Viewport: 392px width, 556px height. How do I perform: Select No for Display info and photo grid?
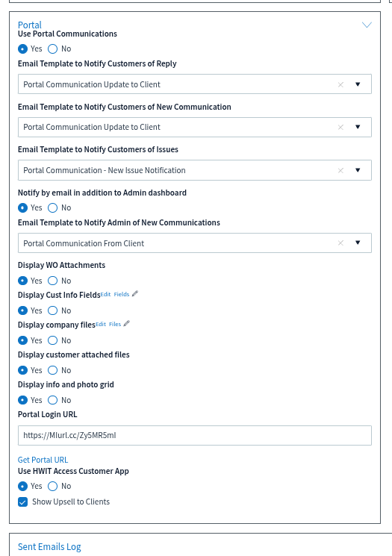pos(52,400)
